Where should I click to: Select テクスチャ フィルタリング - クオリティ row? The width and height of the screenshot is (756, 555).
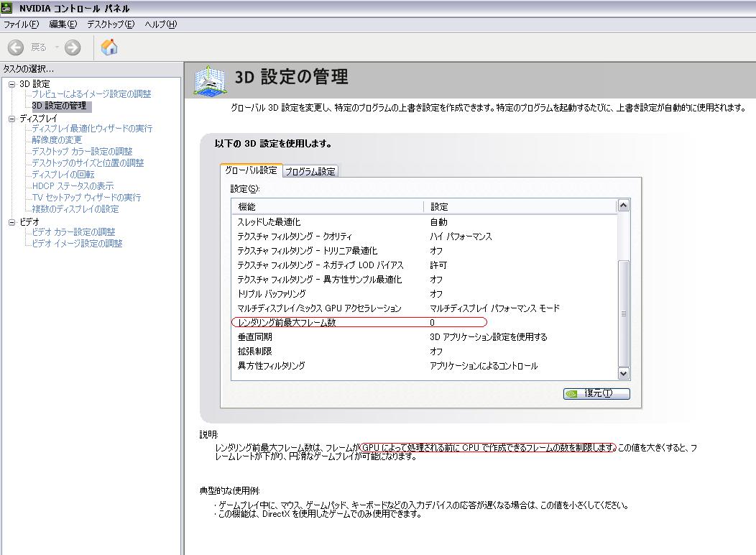[424, 237]
